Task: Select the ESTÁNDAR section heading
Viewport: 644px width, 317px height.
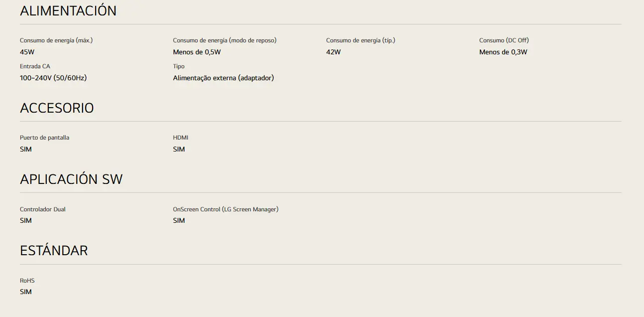Action: pos(54,250)
